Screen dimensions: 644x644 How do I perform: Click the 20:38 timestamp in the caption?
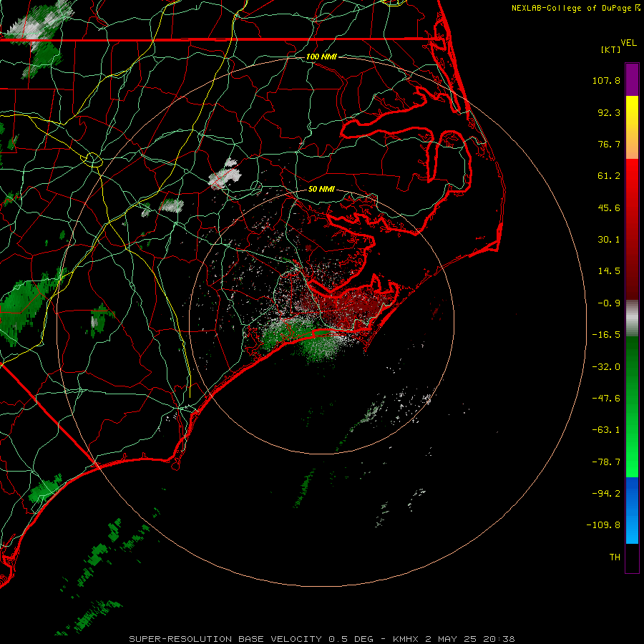point(499,639)
